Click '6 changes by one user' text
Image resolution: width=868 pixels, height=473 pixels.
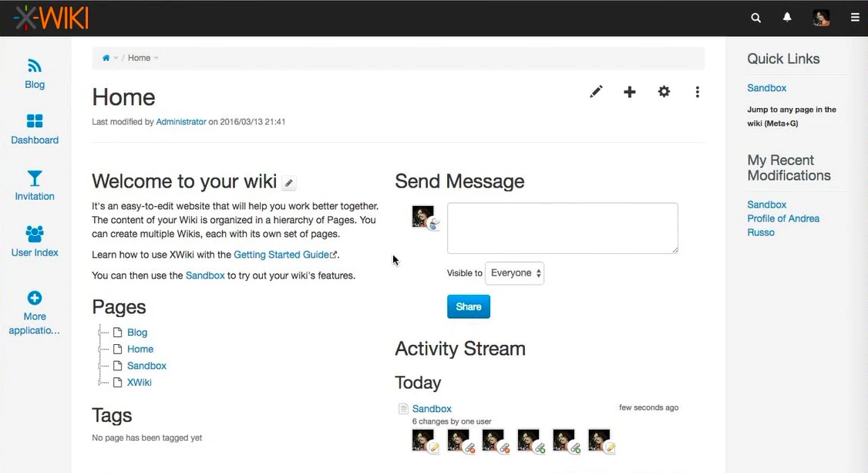point(452,421)
